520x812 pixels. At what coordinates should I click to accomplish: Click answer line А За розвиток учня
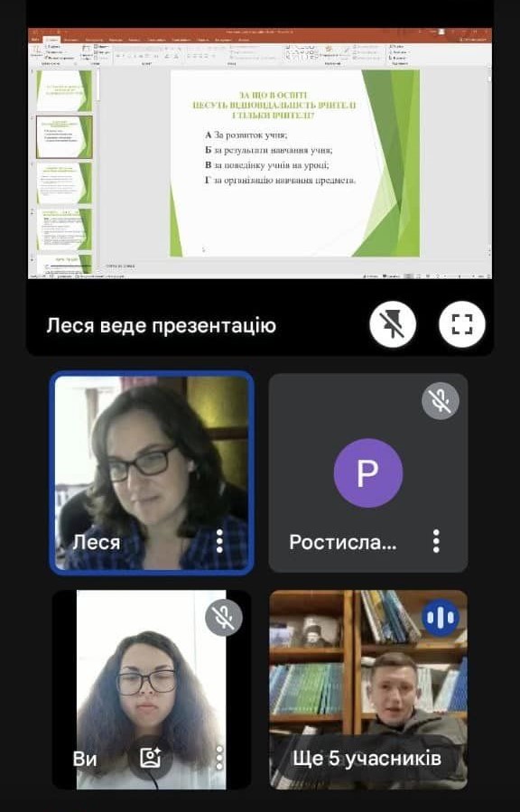tap(246, 135)
